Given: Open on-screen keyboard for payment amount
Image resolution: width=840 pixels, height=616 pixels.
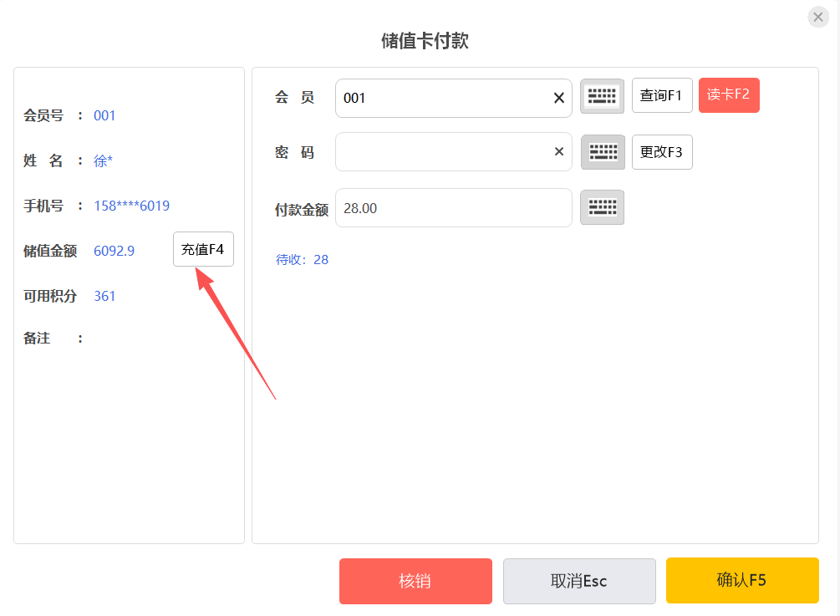Looking at the screenshot, I should pos(602,207).
